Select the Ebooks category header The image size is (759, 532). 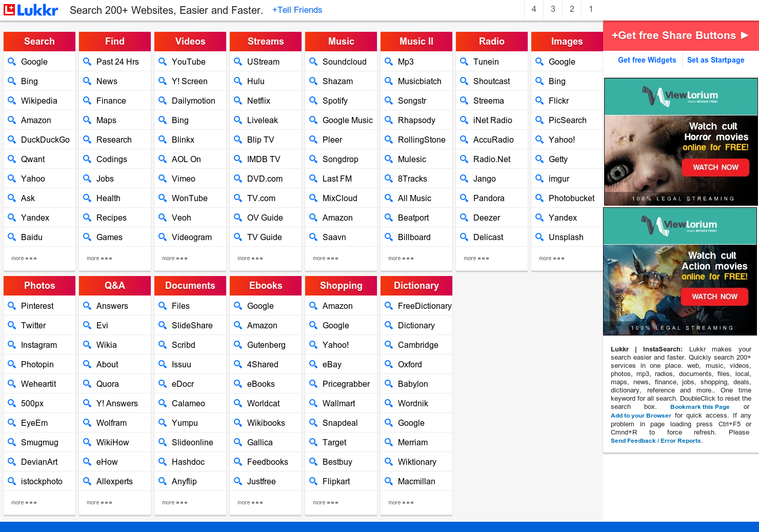(266, 286)
